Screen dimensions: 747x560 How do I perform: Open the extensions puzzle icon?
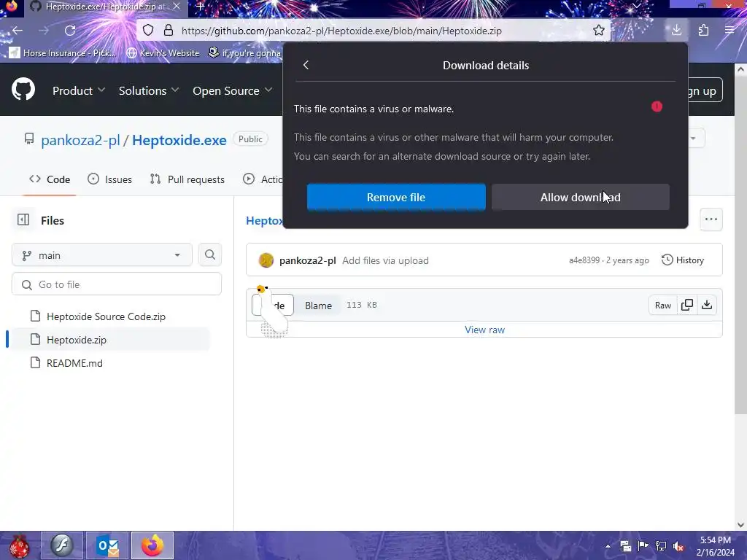coord(703,31)
